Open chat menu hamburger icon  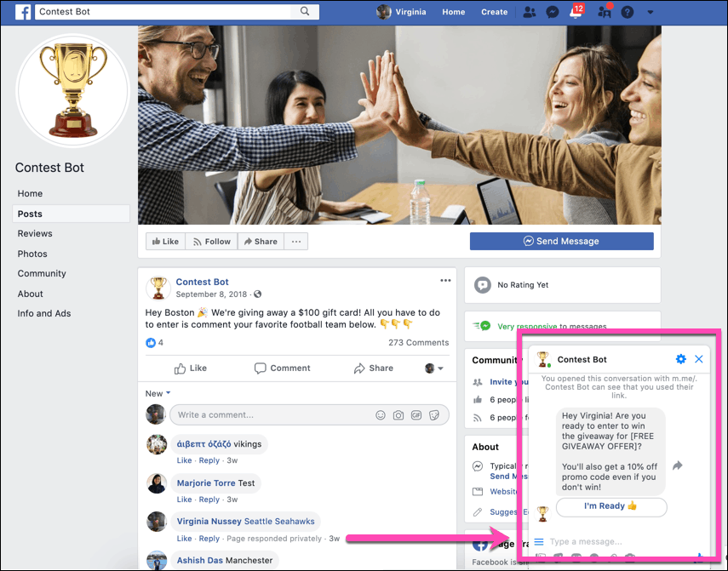(538, 542)
